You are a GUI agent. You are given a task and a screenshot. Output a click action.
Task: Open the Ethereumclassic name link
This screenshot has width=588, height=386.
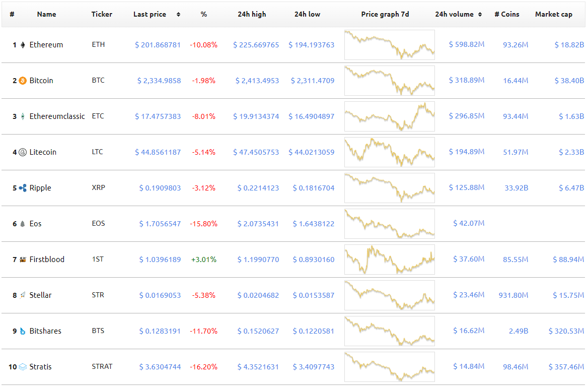(x=57, y=116)
